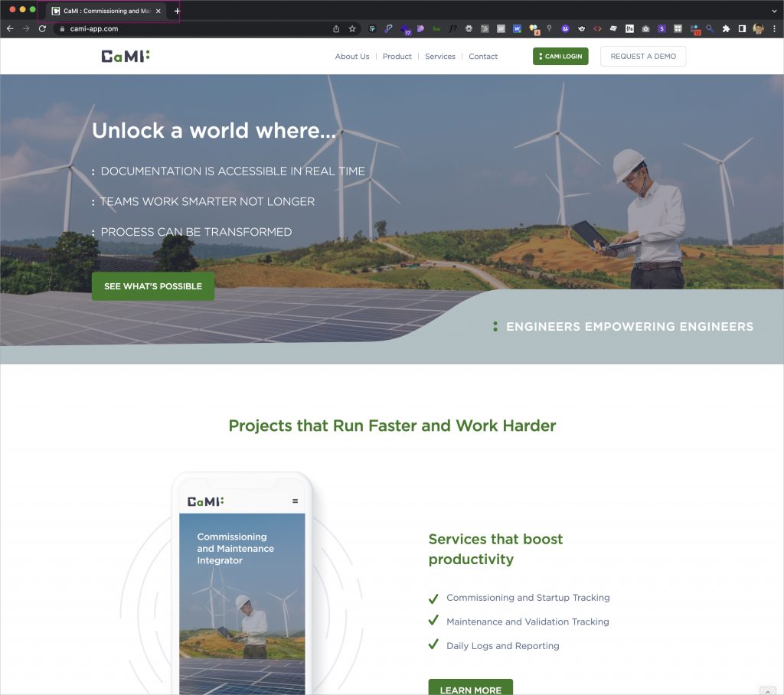784x695 pixels.
Task: Open Chrome's three-dot menu
Action: (x=774, y=28)
